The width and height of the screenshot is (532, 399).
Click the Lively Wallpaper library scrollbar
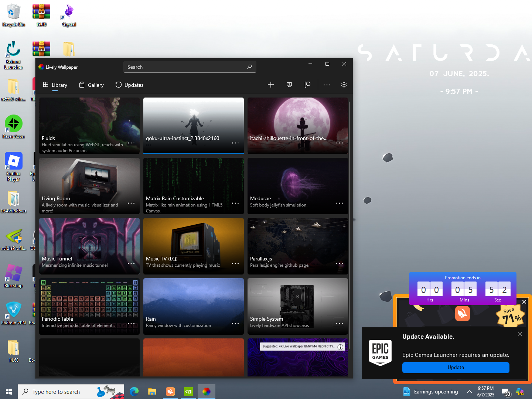349,225
